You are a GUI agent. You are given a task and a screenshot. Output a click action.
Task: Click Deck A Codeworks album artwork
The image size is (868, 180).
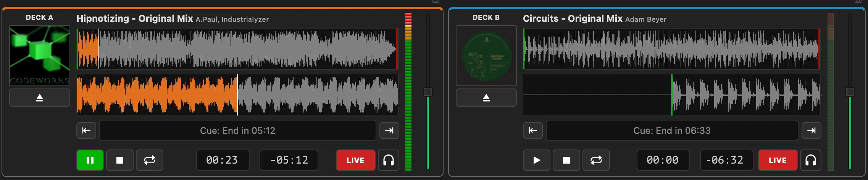(40, 56)
